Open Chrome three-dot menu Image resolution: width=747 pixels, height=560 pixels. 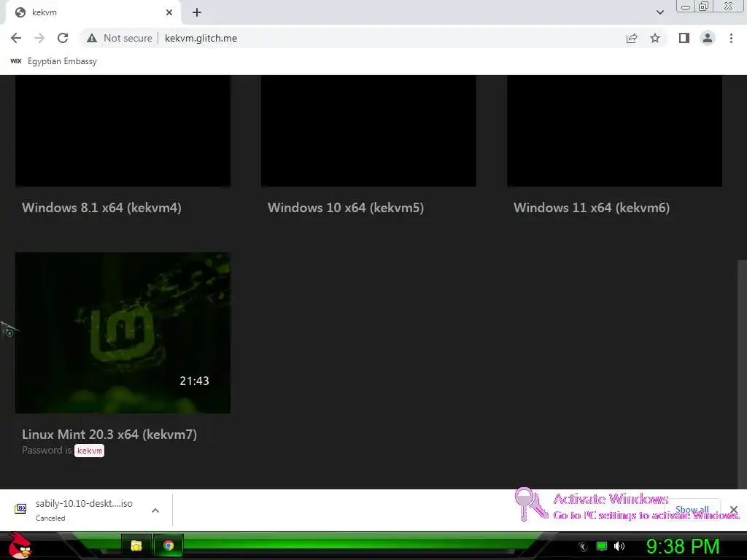coord(731,38)
